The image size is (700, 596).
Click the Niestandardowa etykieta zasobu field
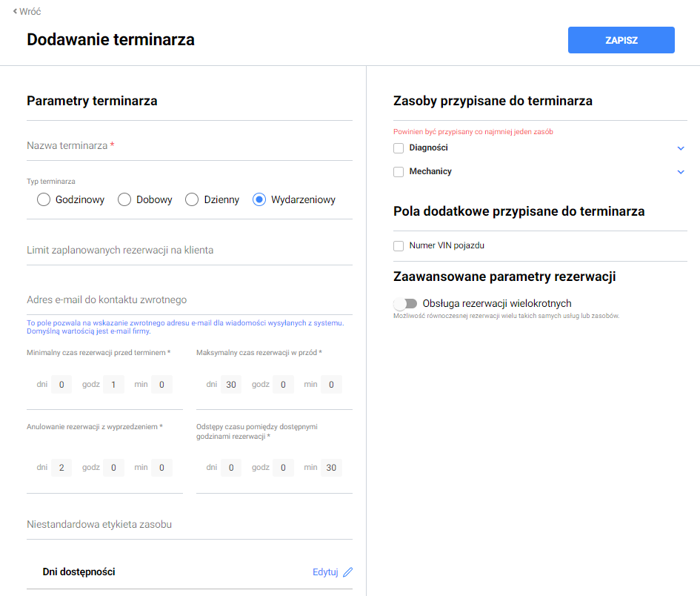(x=189, y=525)
